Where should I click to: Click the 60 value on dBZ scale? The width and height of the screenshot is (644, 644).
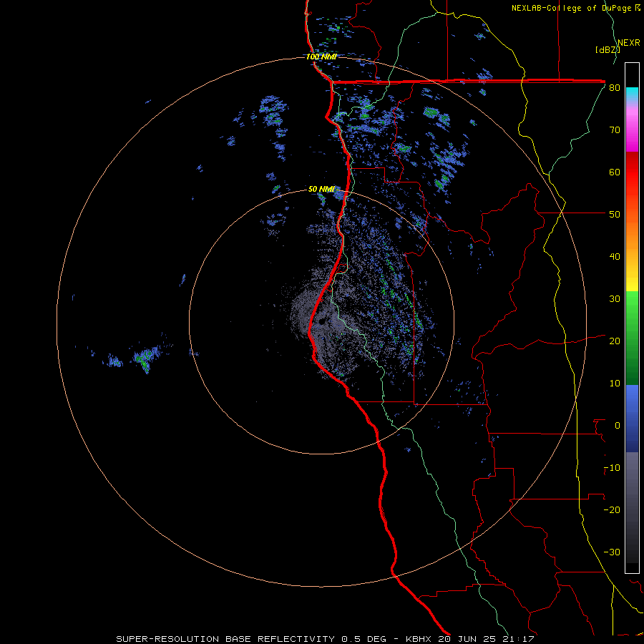[615, 172]
